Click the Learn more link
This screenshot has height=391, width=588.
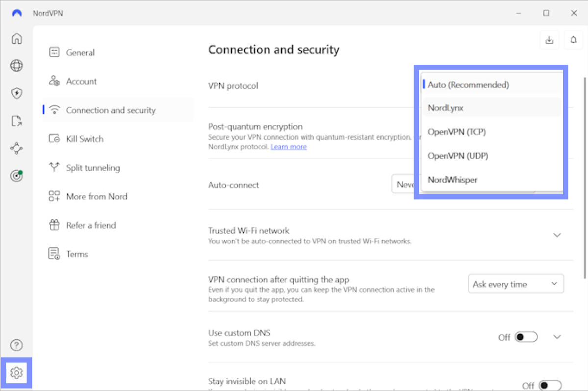(x=289, y=147)
